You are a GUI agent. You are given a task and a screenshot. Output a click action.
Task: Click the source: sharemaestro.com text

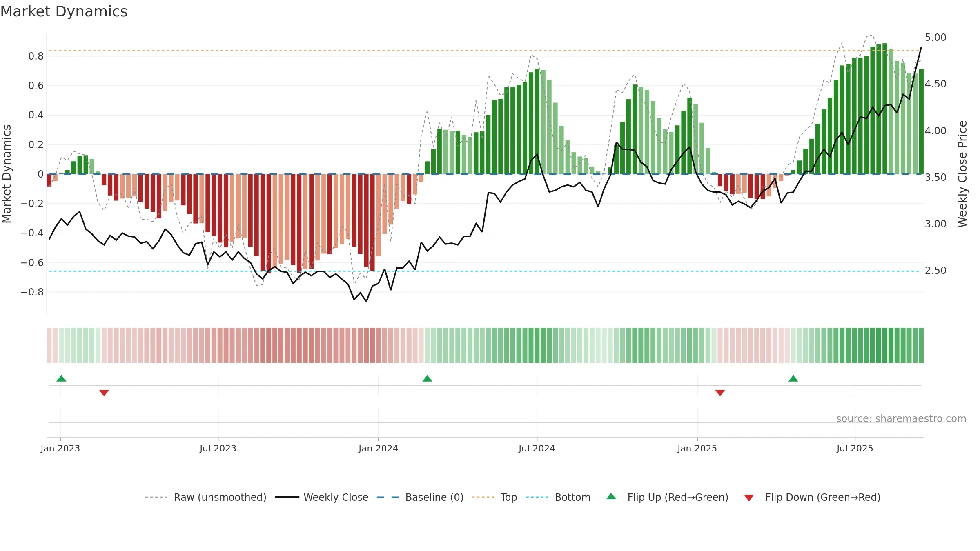pyautogui.click(x=901, y=418)
